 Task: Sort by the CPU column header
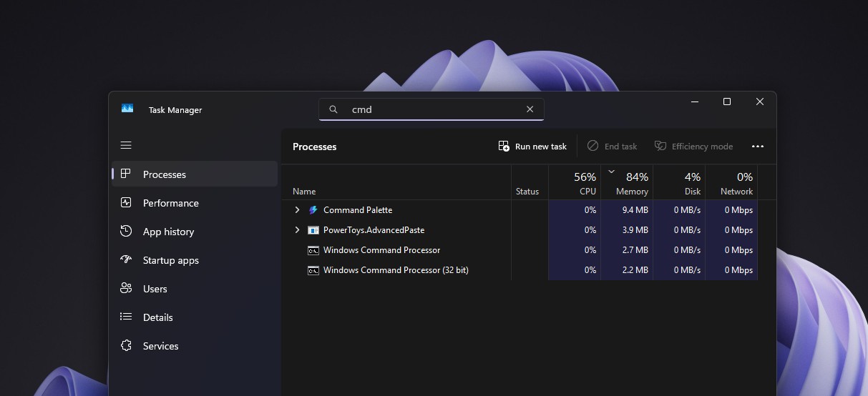pyautogui.click(x=575, y=183)
